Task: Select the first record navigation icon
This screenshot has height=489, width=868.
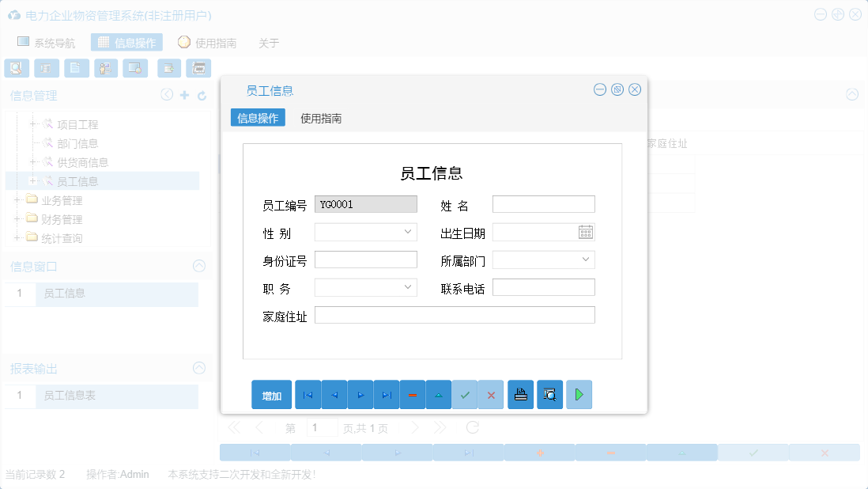Action: coord(308,394)
